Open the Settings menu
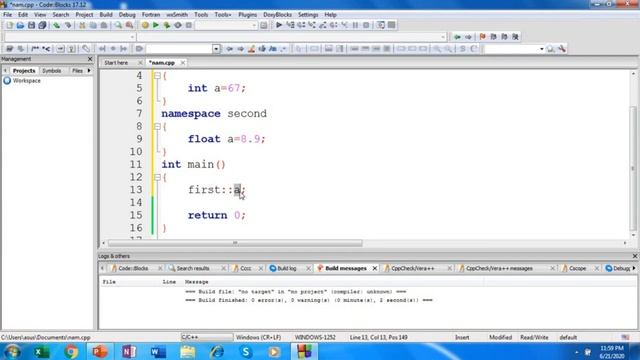This screenshot has height=360, width=640. pyautogui.click(x=308, y=15)
